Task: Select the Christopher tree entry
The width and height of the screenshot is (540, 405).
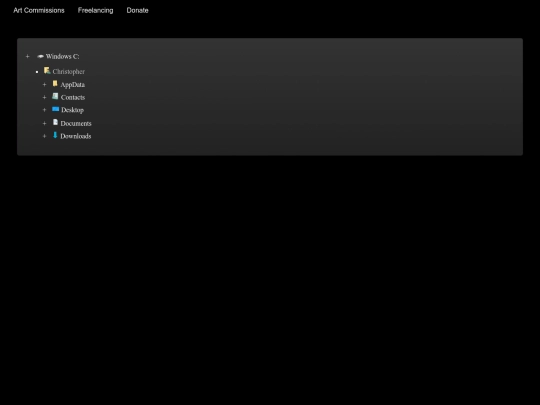Action: coord(69,72)
